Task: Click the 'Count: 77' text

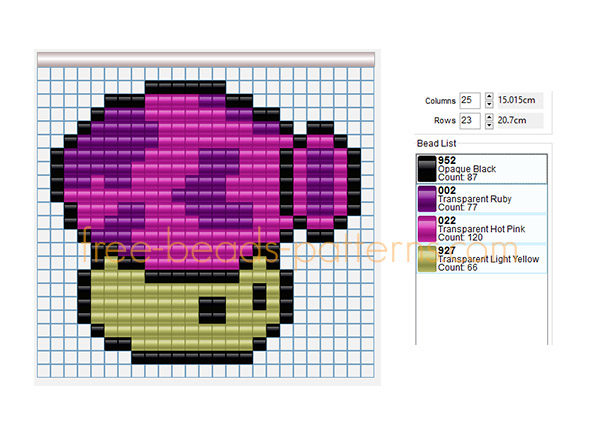Action: click(x=457, y=207)
